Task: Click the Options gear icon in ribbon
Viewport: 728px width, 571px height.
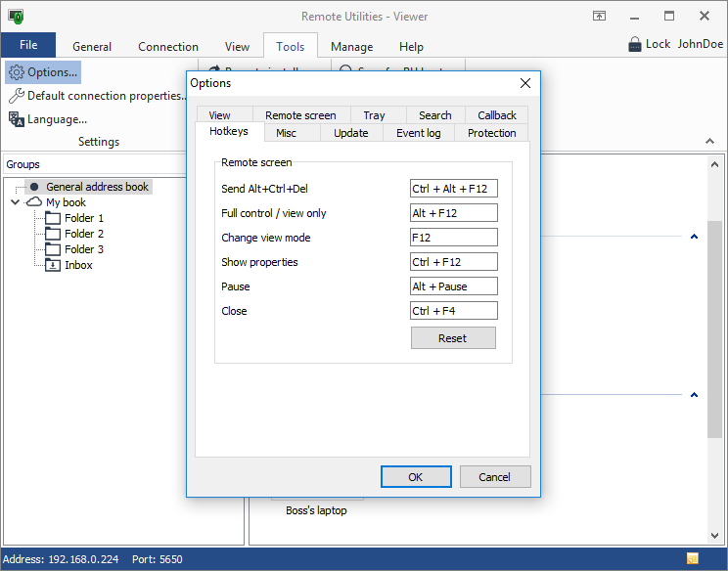Action: 17,72
